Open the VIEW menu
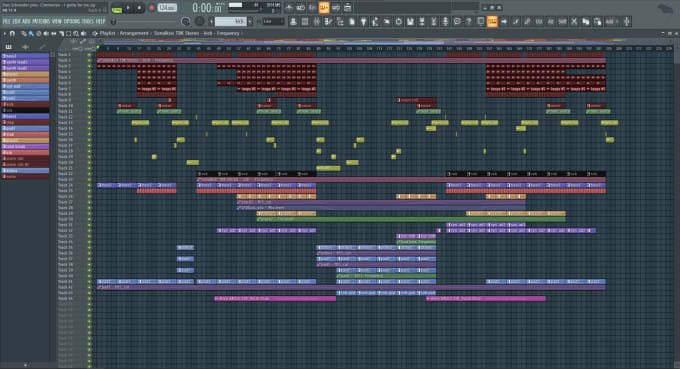Viewport: 680px width, 369px height. coord(57,21)
